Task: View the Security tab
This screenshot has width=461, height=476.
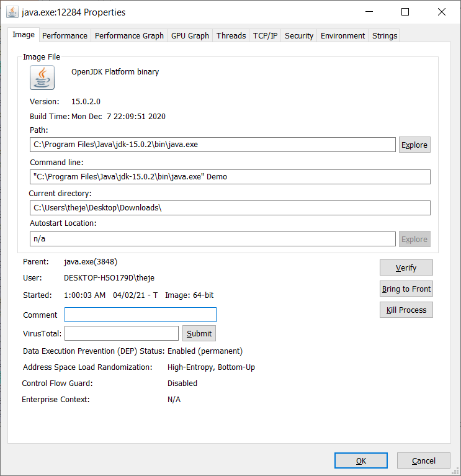Action: (299, 36)
